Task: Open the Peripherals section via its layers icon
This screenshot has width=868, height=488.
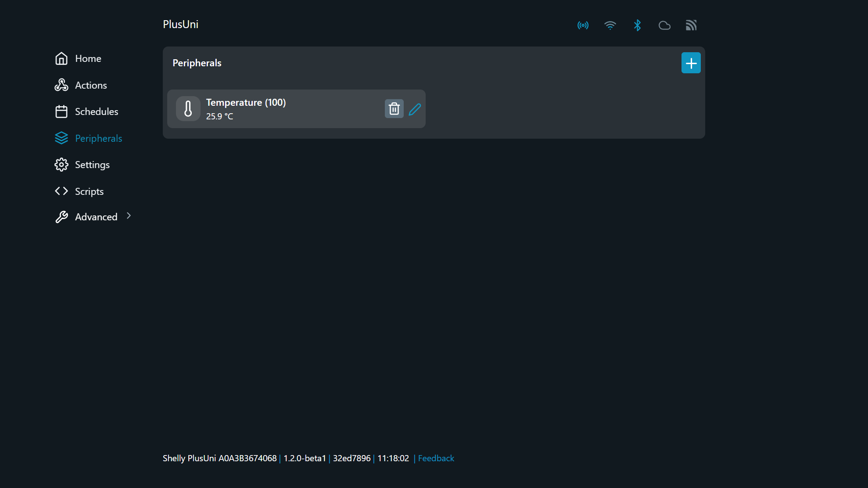Action: tap(61, 138)
